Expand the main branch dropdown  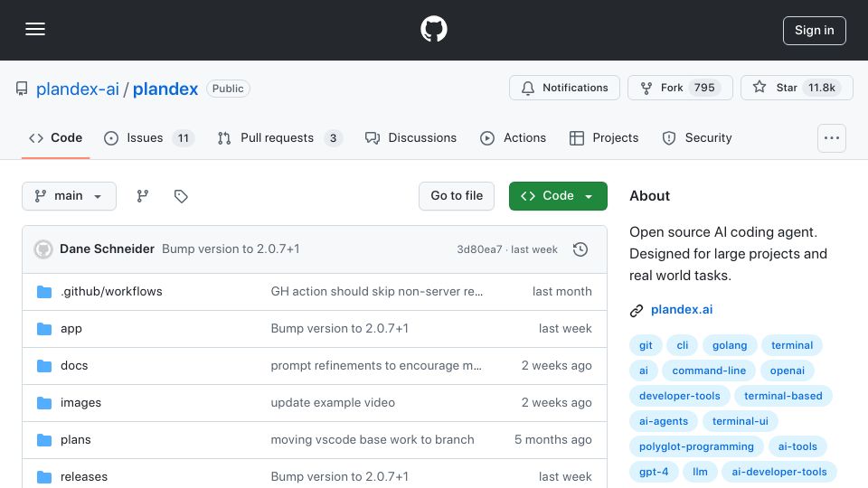click(70, 196)
